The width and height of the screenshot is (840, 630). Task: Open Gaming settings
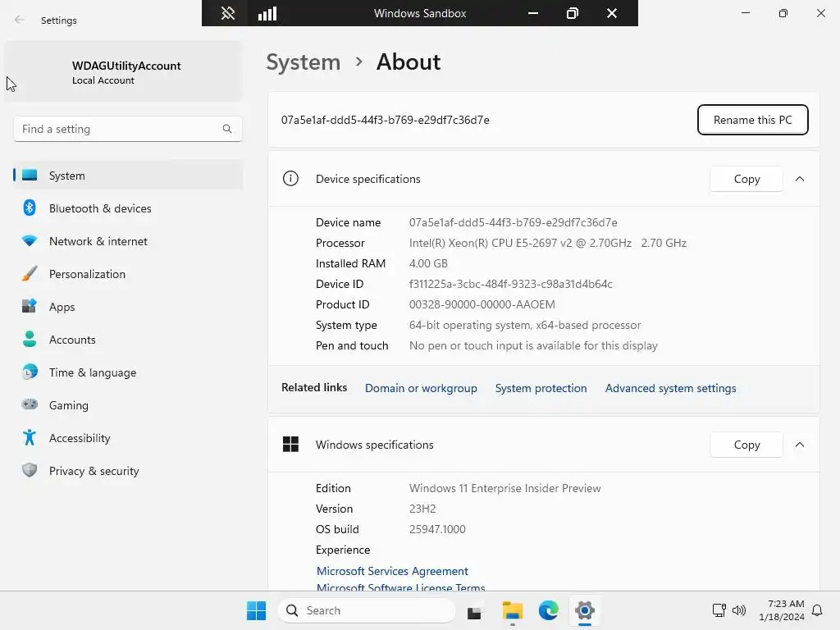pyautogui.click(x=127, y=405)
